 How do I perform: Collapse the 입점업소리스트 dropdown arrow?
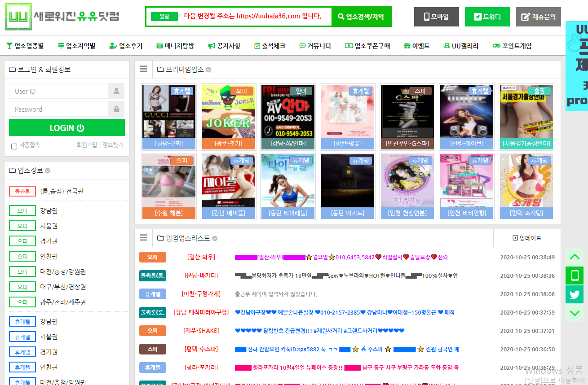pyautogui.click(x=215, y=239)
